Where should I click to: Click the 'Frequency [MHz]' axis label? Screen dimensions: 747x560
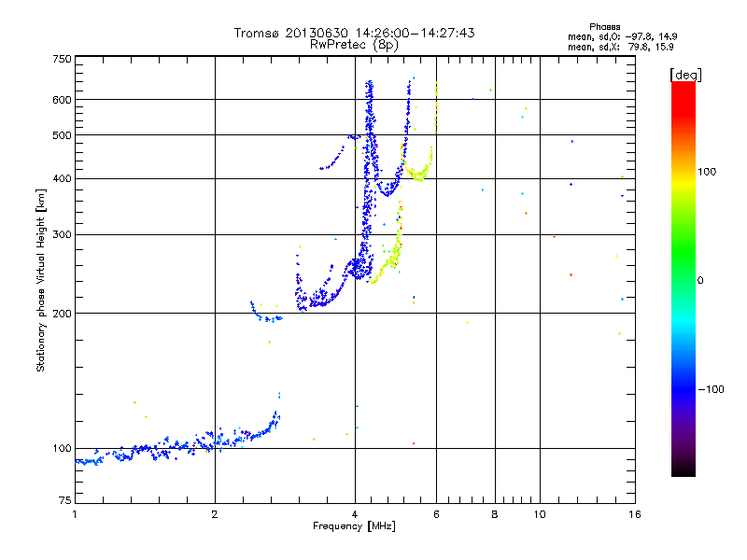(x=354, y=526)
